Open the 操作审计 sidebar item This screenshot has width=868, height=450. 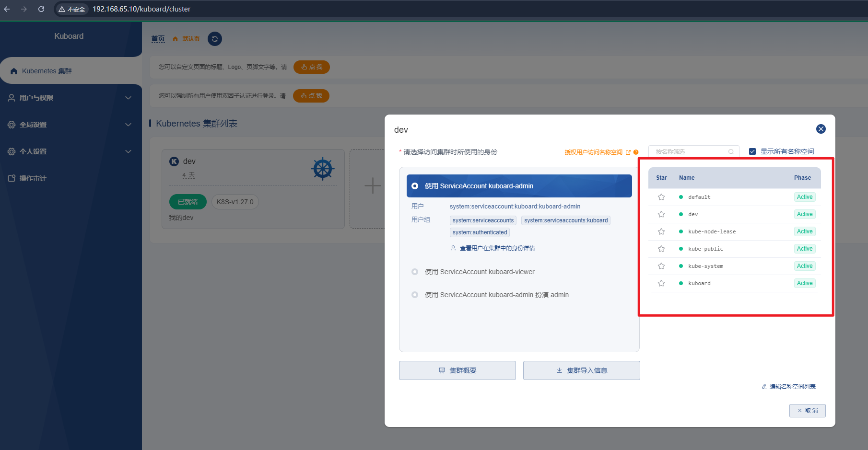71,178
